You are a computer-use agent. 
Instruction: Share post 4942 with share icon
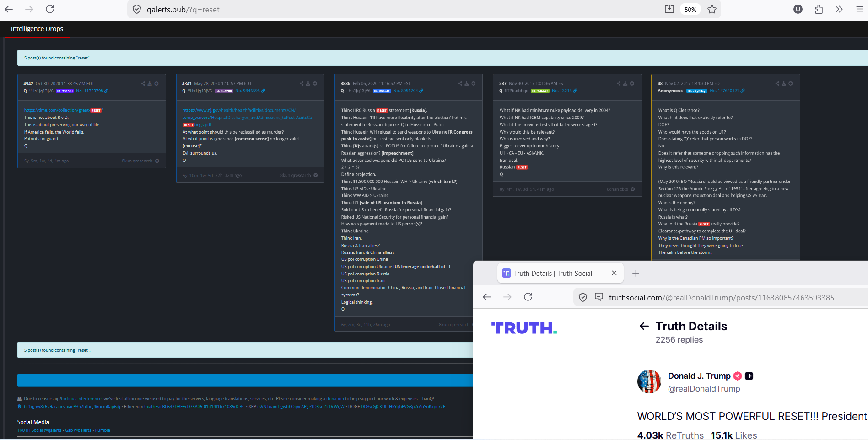pyautogui.click(x=143, y=84)
